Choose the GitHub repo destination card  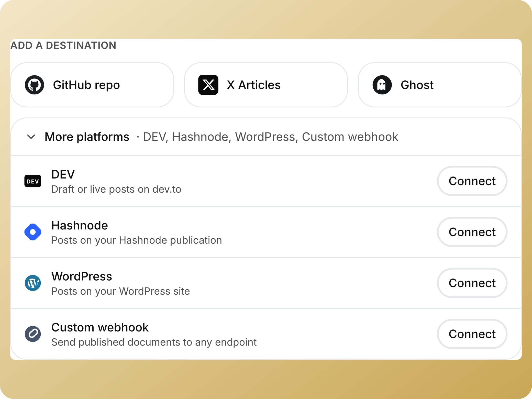pos(92,85)
